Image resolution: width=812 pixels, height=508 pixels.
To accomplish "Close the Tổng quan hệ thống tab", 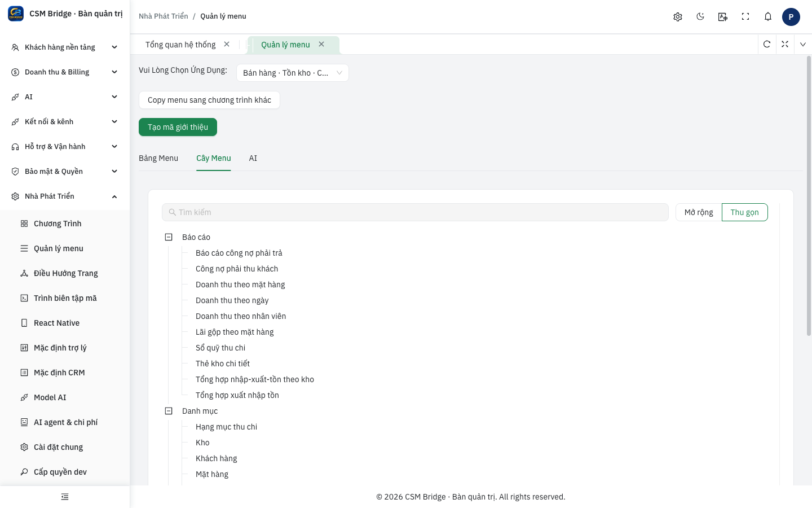I will 227,44.
